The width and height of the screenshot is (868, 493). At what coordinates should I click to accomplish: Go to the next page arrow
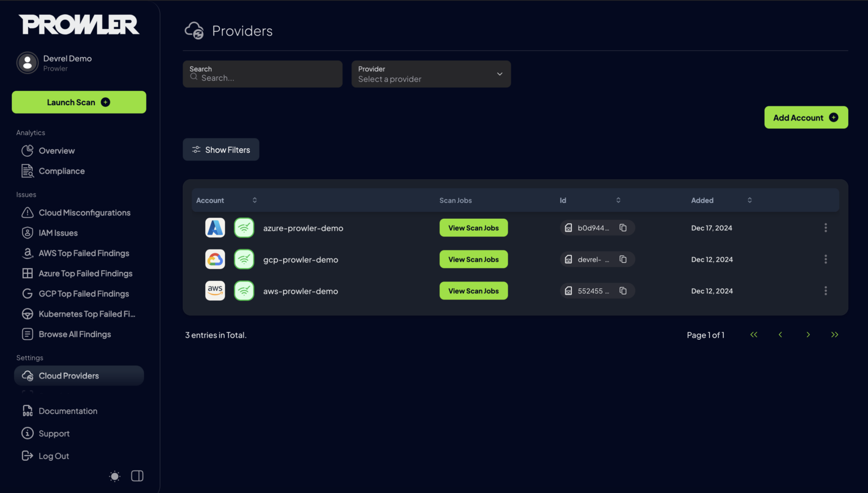tap(808, 335)
